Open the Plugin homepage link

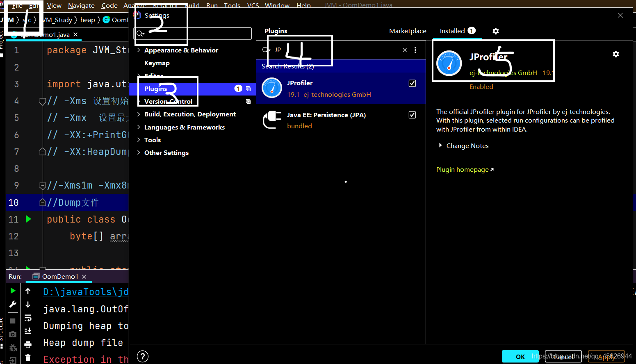coord(465,170)
